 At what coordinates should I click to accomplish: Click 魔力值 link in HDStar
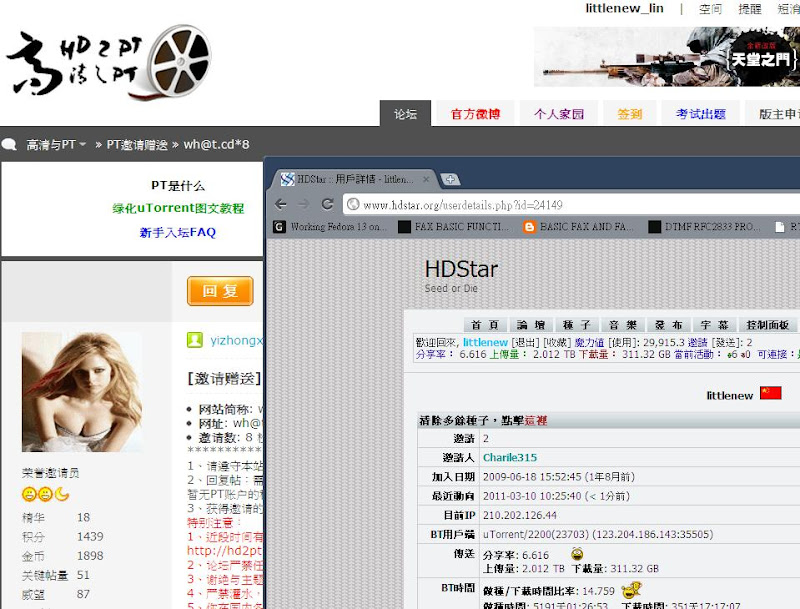pos(589,342)
